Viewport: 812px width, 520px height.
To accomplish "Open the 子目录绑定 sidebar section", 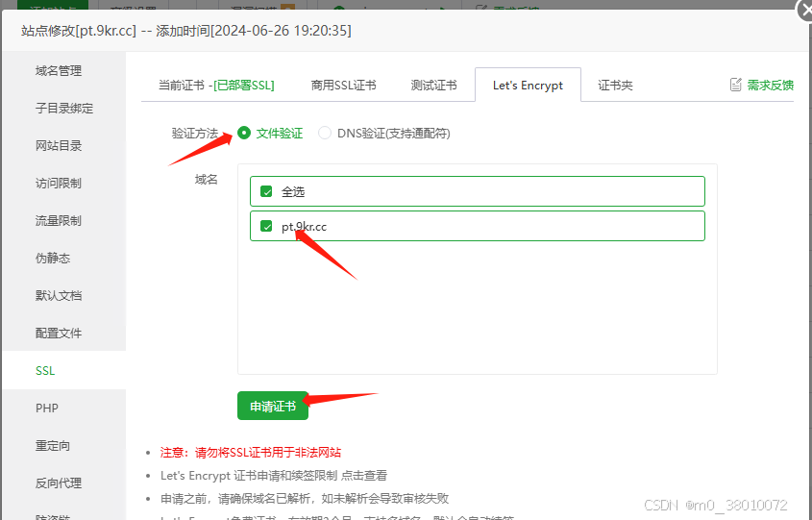I will click(x=64, y=109).
